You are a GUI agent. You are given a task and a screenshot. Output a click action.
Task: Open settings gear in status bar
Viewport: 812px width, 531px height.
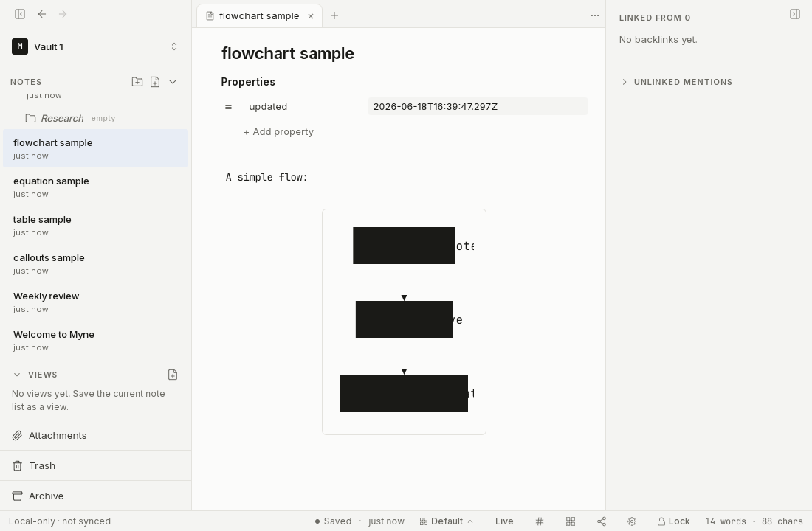[632, 521]
